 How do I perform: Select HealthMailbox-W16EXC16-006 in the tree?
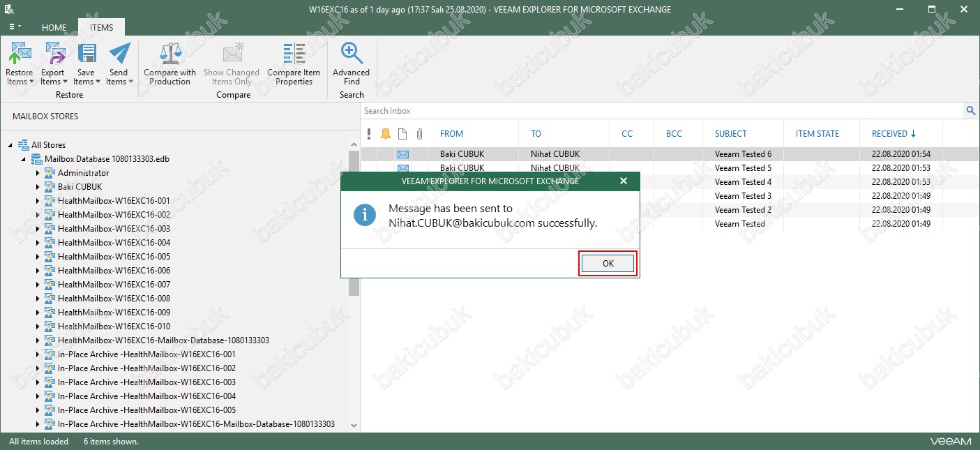point(114,271)
